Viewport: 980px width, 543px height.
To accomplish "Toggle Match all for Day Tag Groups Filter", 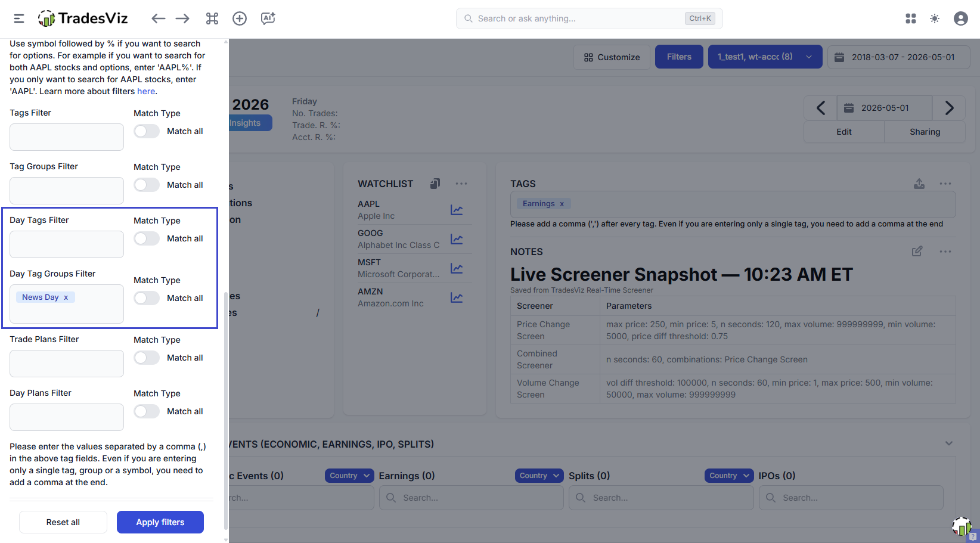I will pyautogui.click(x=147, y=298).
